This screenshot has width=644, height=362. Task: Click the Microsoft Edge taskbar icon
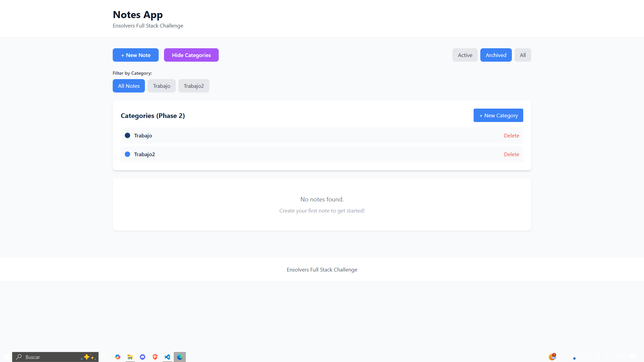point(180,357)
